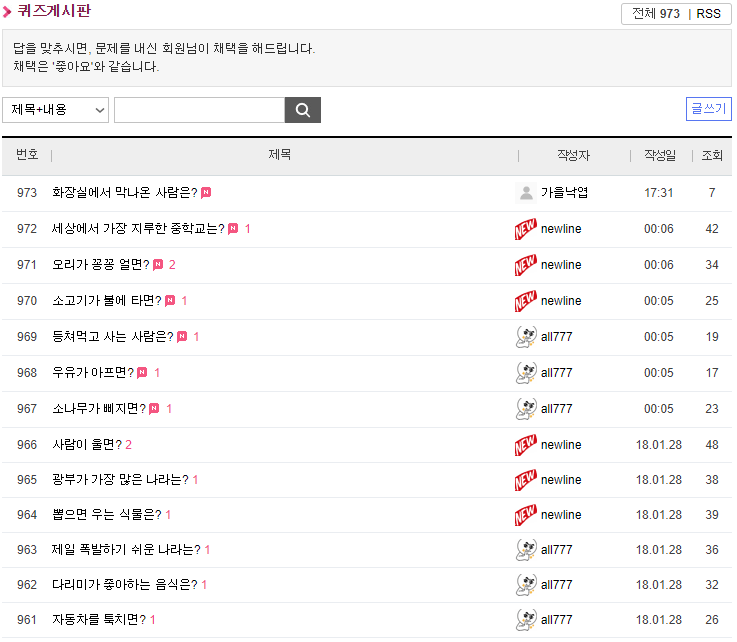737x642 pixels.
Task: Click all777 avatar icon on post 969
Action: click(x=526, y=337)
